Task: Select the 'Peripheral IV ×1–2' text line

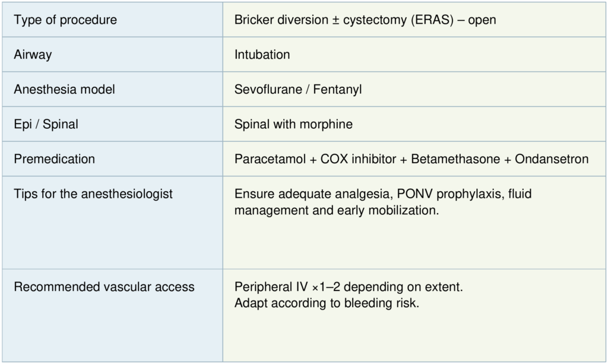Action: [x=348, y=287]
